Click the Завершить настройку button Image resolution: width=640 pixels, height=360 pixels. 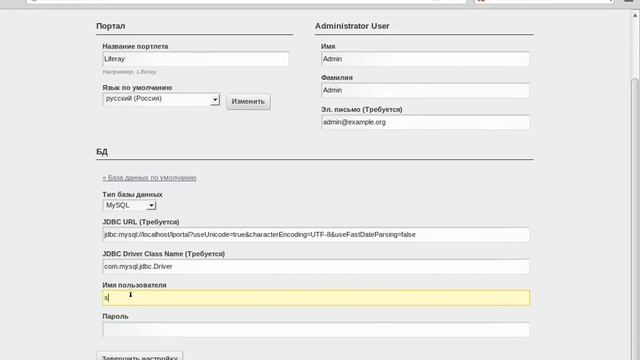click(x=140, y=356)
